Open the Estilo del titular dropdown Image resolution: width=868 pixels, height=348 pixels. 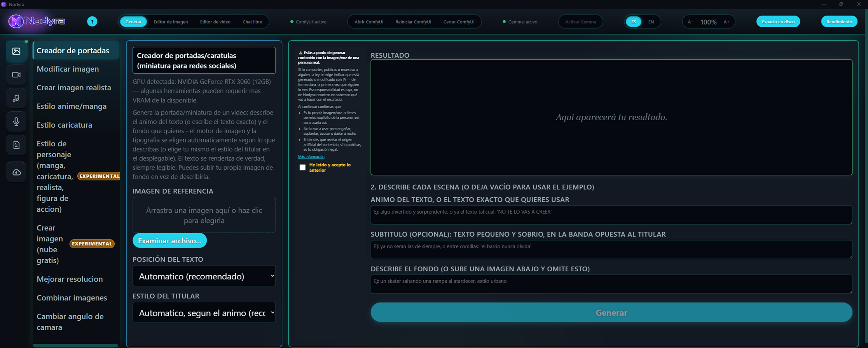204,313
